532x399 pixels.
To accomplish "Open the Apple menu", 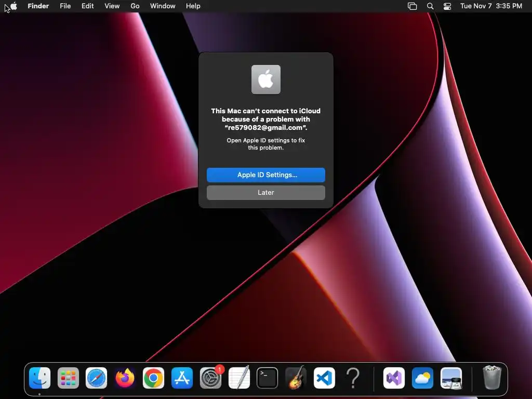I will click(14, 6).
